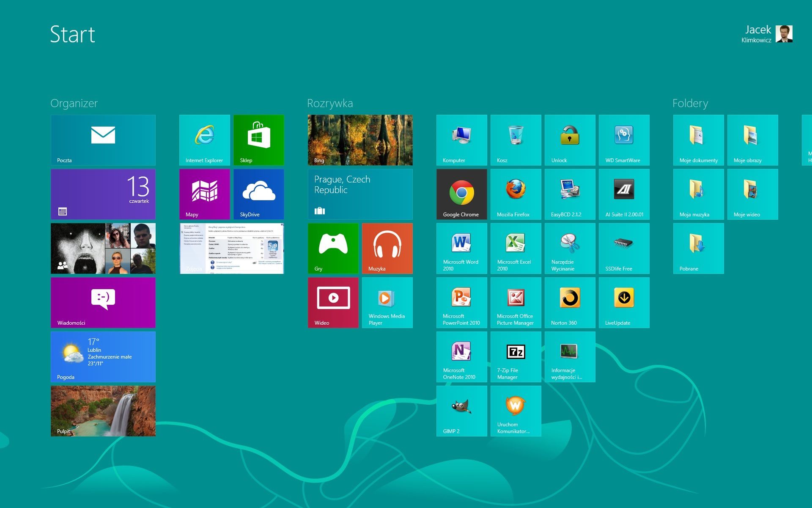Launch EasyBCD 2.1.2 tile
Viewport: 812px width, 508px height.
coord(570,194)
